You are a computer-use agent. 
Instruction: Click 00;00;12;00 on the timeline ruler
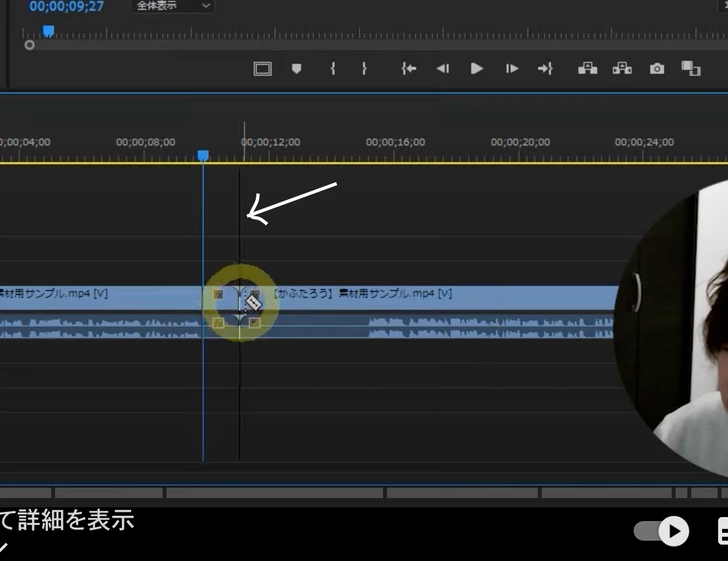pos(271,142)
